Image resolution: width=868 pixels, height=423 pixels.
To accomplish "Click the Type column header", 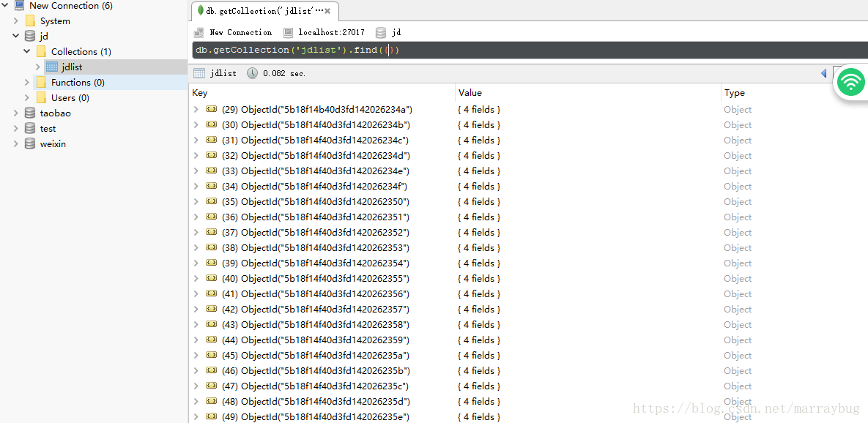I will [794, 93].
